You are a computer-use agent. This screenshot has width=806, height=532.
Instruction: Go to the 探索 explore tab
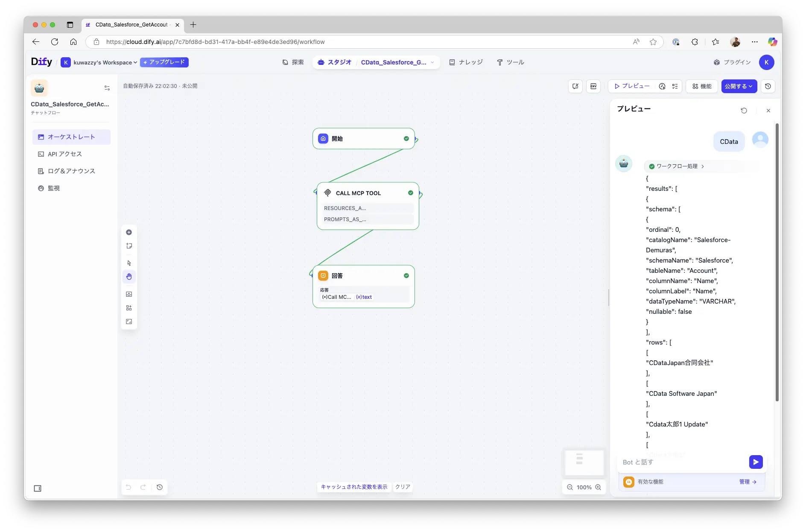point(293,62)
